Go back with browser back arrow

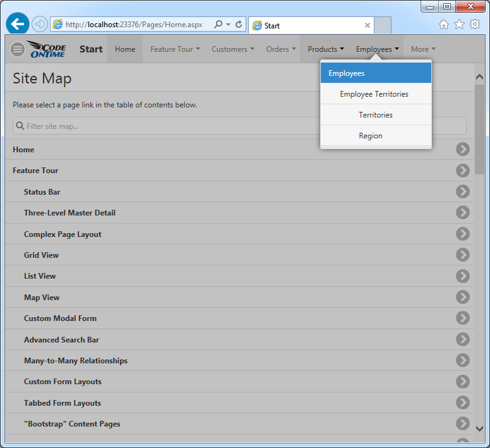[x=18, y=24]
